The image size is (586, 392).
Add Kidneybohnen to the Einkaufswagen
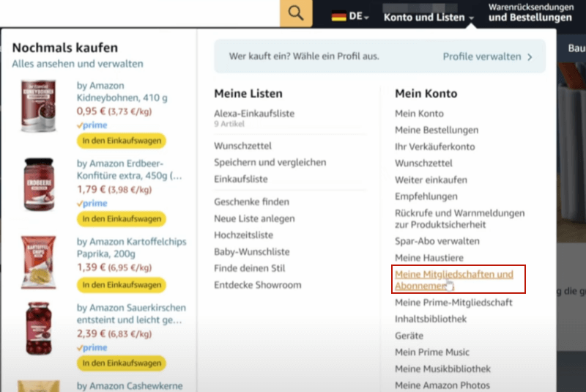[122, 141]
